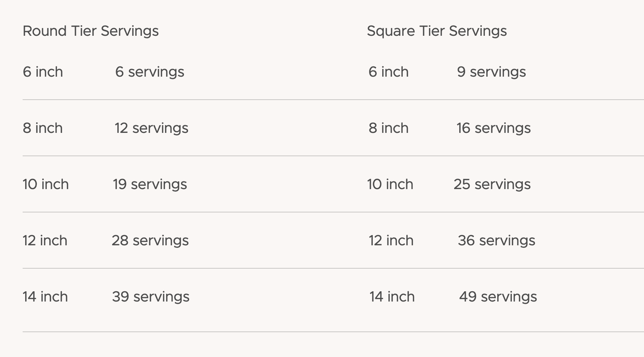The image size is (644, 357).
Task: Select the round tier 14 inch label
Action: point(45,297)
